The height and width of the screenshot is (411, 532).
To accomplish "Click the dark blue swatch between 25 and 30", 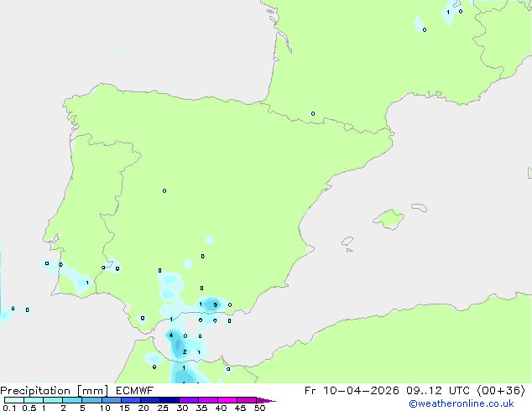I will [x=170, y=400].
